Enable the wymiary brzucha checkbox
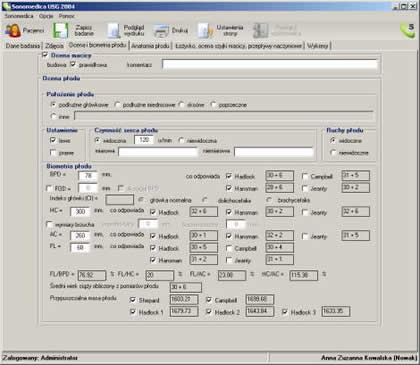 (x=49, y=224)
